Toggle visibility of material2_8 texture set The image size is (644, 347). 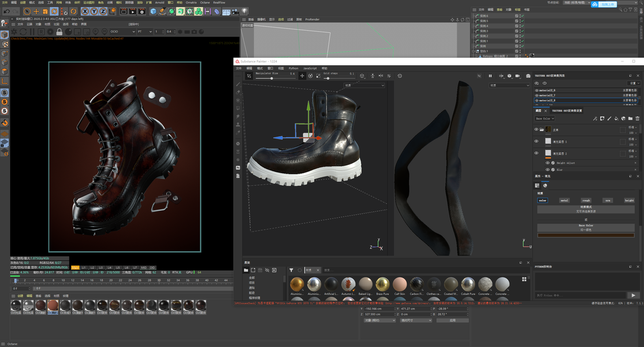click(x=537, y=100)
